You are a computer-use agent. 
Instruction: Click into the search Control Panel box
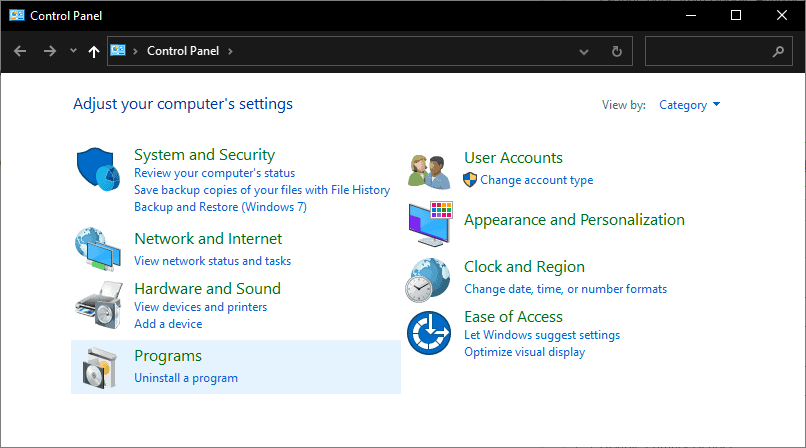click(x=719, y=51)
